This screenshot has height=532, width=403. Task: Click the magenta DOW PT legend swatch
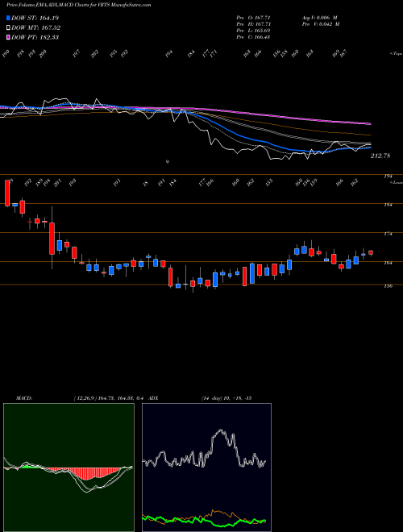(x=8, y=37)
